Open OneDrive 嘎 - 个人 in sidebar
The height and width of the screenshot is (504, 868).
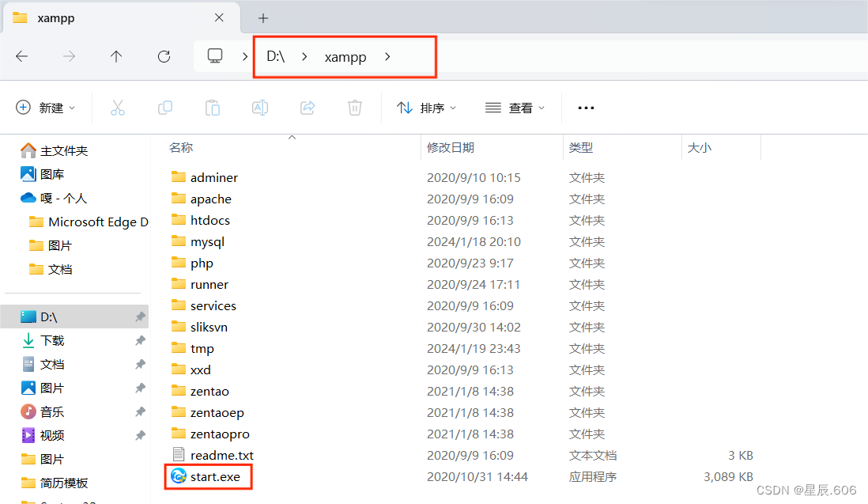point(55,198)
